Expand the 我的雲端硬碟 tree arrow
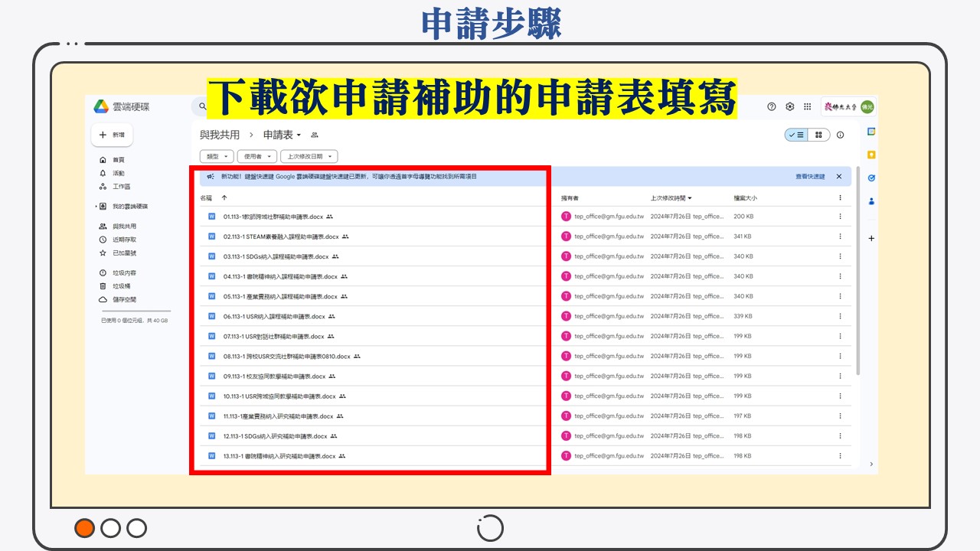This screenshot has height=551, width=980. [x=96, y=207]
